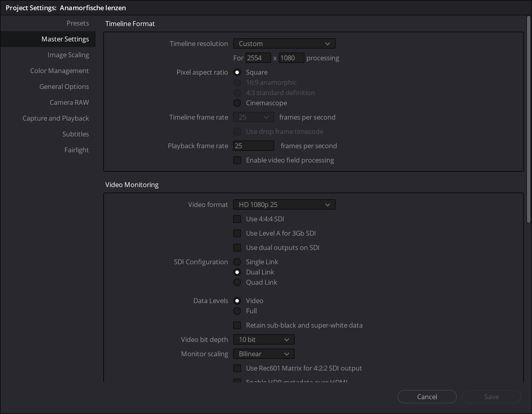
Task: Enable video field processing
Action: point(237,160)
